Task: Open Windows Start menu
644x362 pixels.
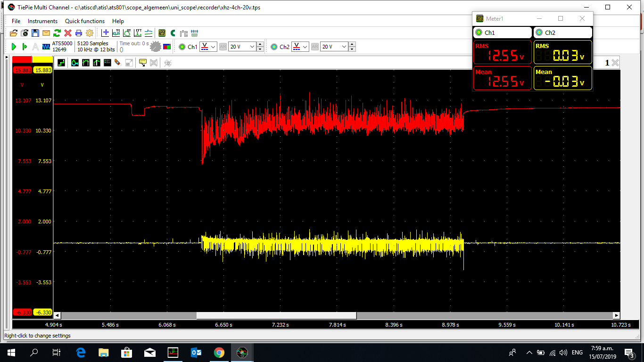Action: (x=11, y=352)
